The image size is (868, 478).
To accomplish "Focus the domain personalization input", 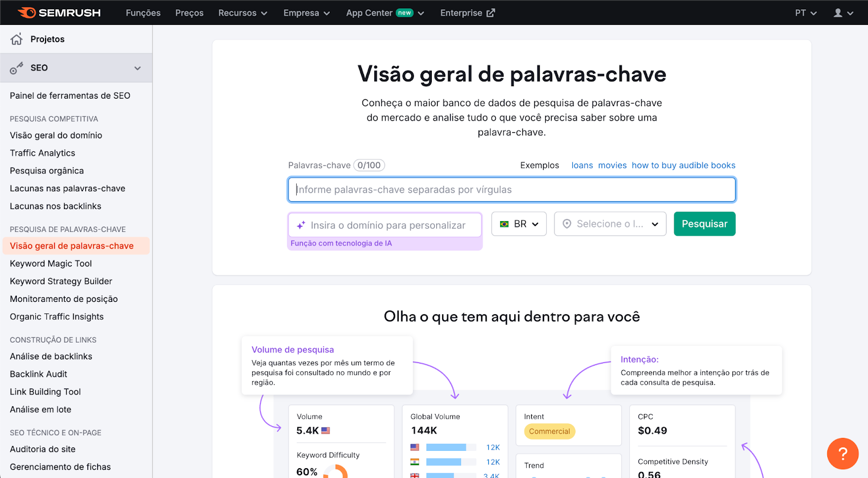I will pos(385,225).
